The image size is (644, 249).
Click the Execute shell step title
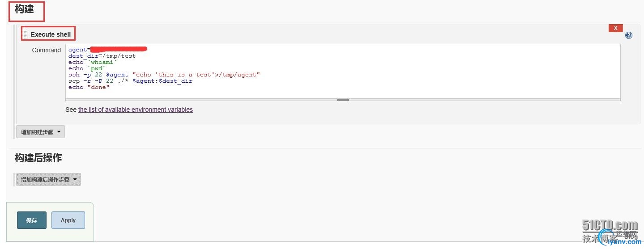coord(51,34)
